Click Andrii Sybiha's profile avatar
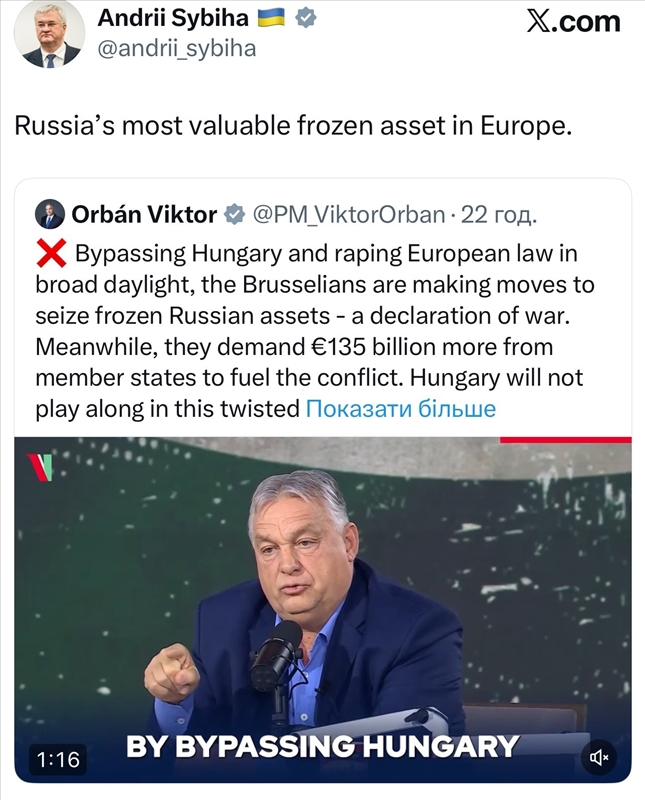Screen dimensions: 645x800 point(48,34)
